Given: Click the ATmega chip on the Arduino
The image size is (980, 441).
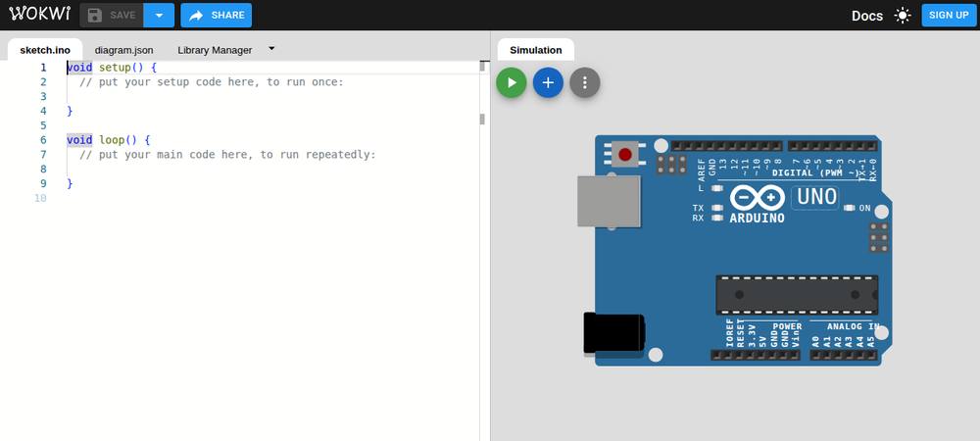Looking at the screenshot, I should pyautogui.click(x=797, y=294).
